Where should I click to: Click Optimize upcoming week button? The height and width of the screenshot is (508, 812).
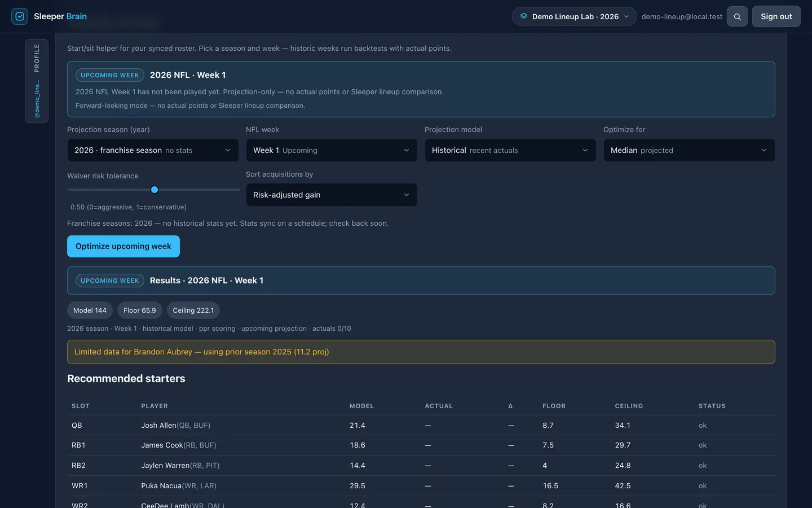point(123,246)
